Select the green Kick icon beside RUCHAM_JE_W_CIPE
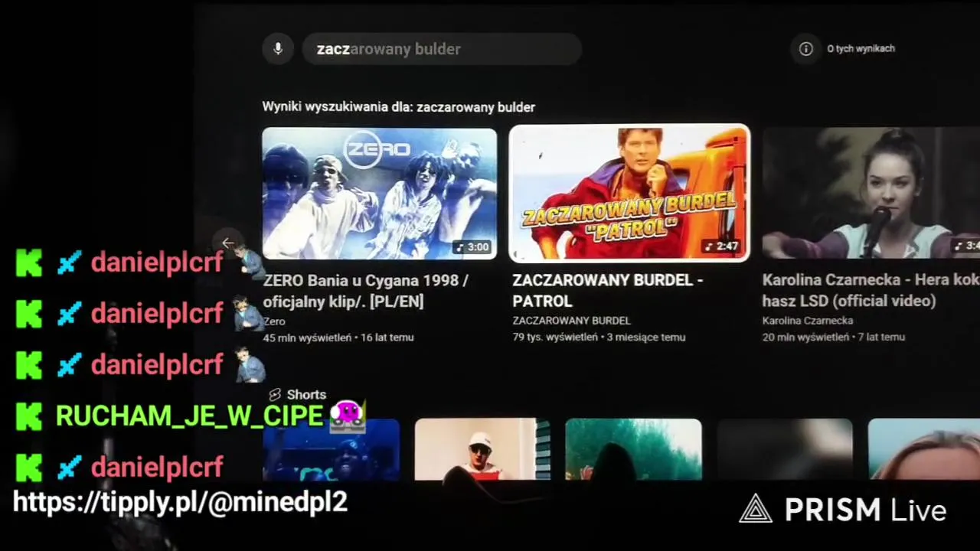Screen dimensions: 980x551 point(29,416)
